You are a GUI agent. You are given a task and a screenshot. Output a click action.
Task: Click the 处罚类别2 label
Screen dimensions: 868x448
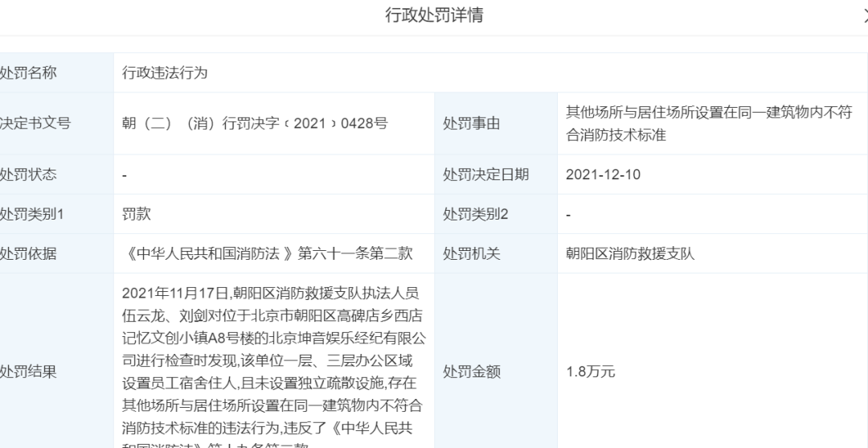pos(476,214)
